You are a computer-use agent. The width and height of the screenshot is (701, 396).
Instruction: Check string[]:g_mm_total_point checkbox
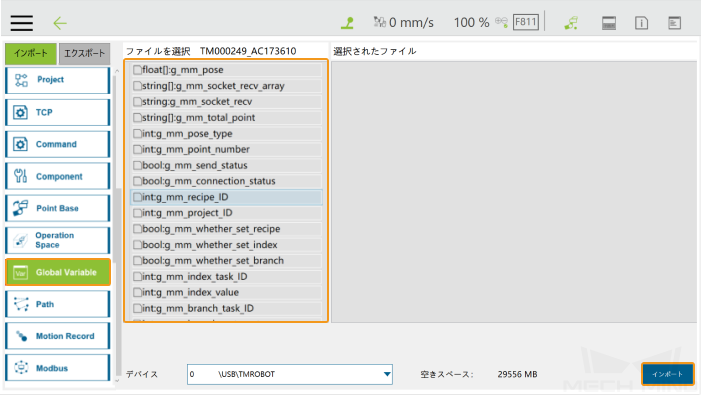coord(137,118)
